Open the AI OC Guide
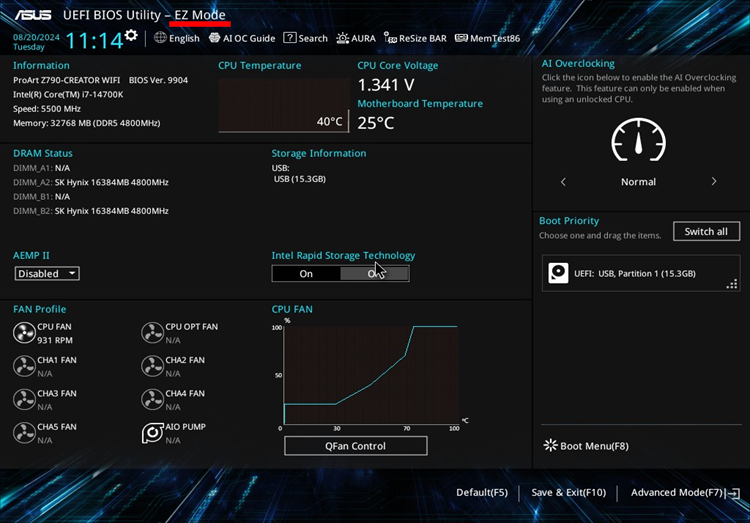This screenshot has width=750, height=523. tap(242, 38)
